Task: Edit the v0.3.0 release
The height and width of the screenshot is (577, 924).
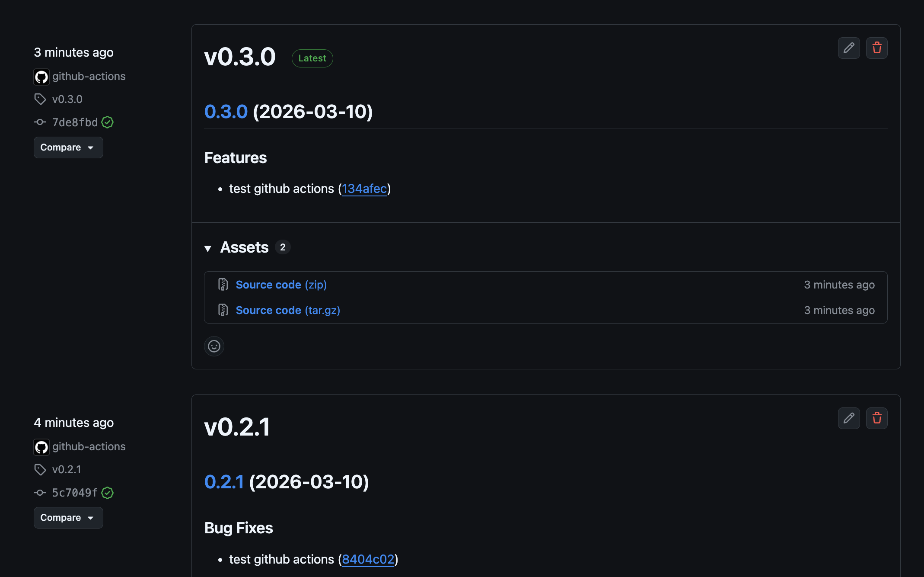Action: [x=848, y=48]
